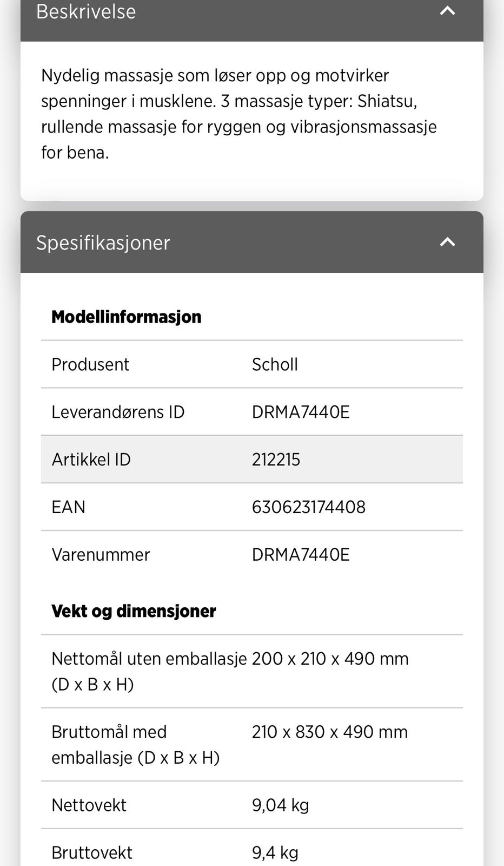The image size is (504, 866).
Task: Click the Leverandørens ID label
Action: (118, 412)
